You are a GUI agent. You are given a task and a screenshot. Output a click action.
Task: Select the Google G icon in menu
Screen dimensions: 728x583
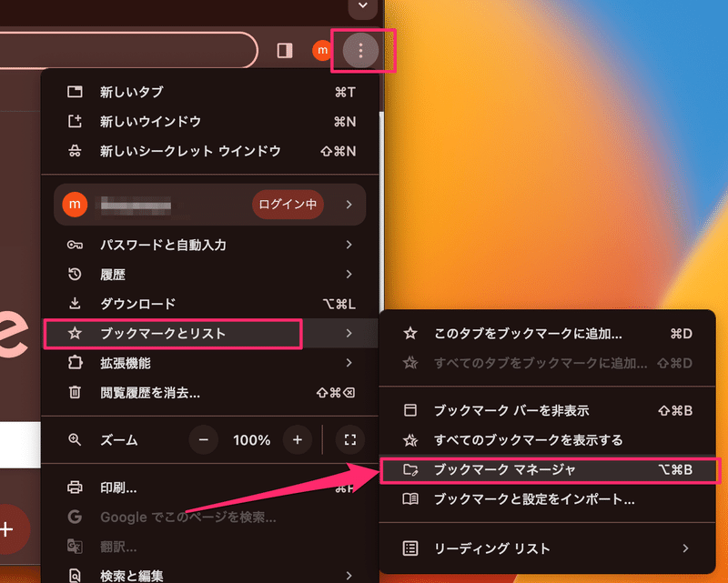pyautogui.click(x=75, y=517)
